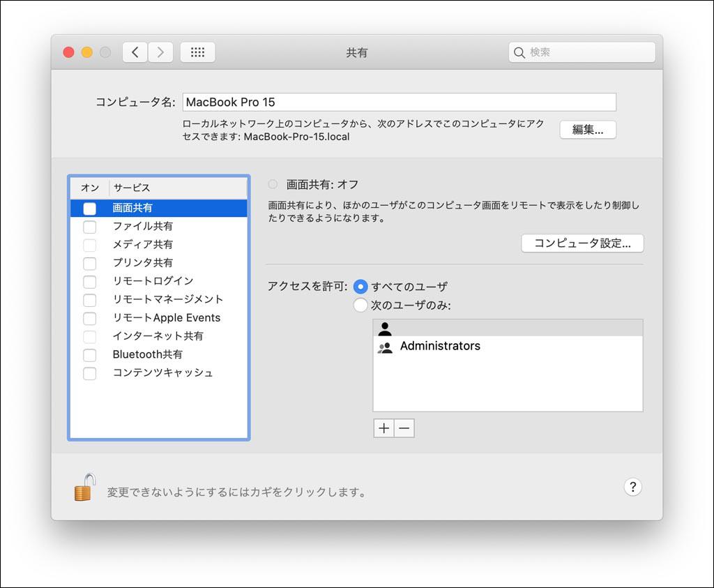Enable the リモートログイン checkbox
This screenshot has height=588, width=714.
click(x=90, y=282)
